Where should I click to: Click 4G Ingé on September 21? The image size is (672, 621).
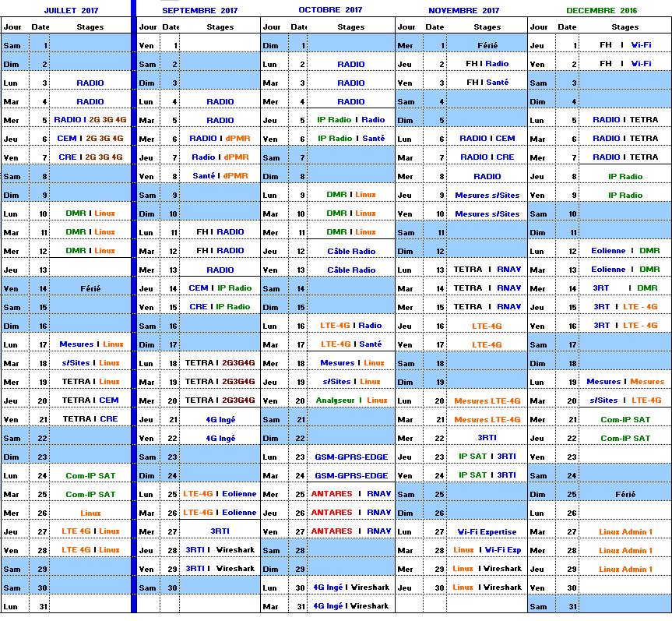click(220, 419)
